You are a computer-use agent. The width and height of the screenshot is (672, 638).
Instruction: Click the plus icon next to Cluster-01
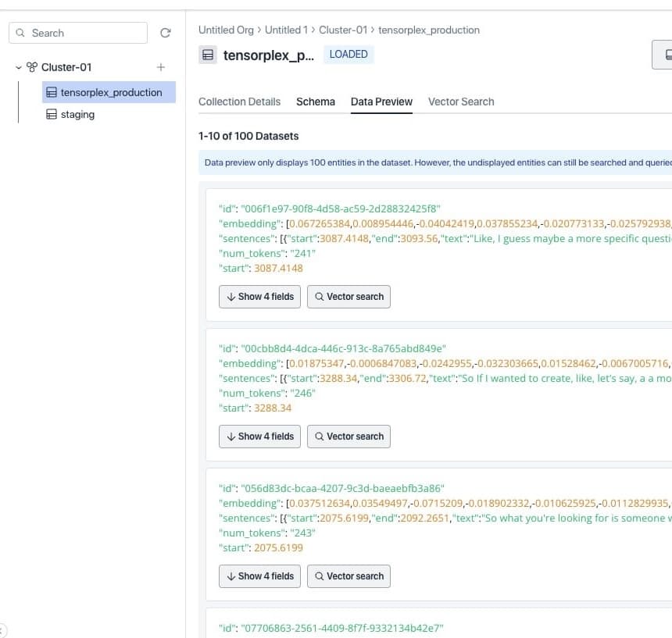[161, 67]
